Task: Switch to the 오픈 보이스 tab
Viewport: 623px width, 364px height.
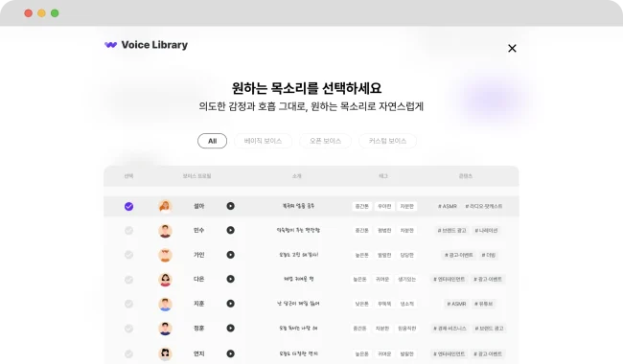Action: (326, 141)
